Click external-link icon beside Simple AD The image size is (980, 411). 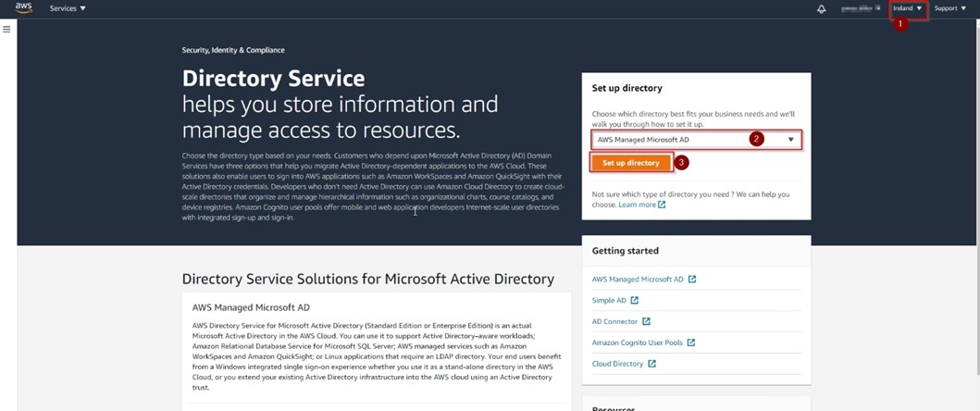tap(635, 300)
